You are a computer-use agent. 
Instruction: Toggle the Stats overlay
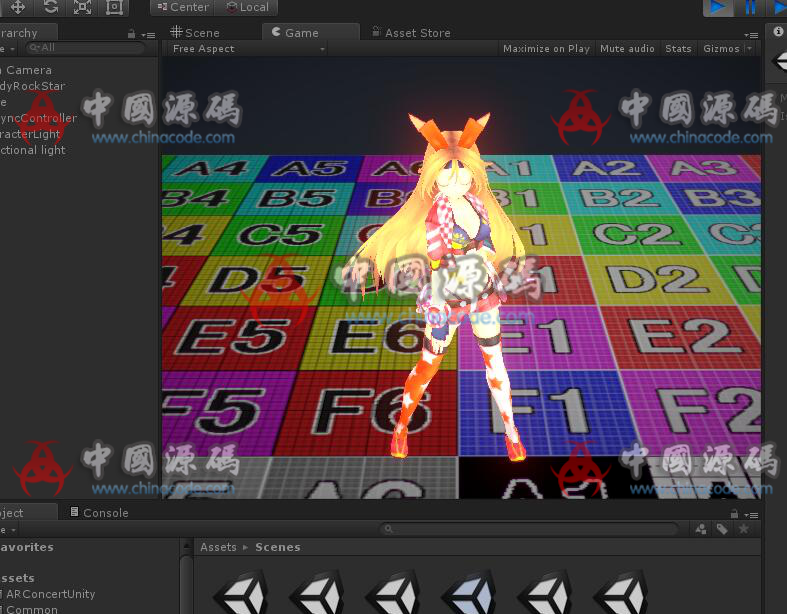(678, 49)
